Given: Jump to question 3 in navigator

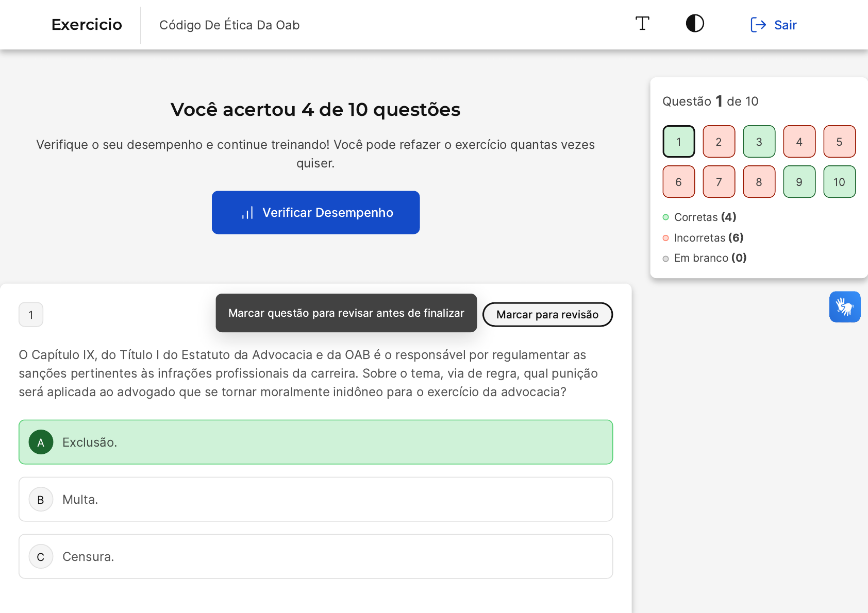Looking at the screenshot, I should [759, 142].
